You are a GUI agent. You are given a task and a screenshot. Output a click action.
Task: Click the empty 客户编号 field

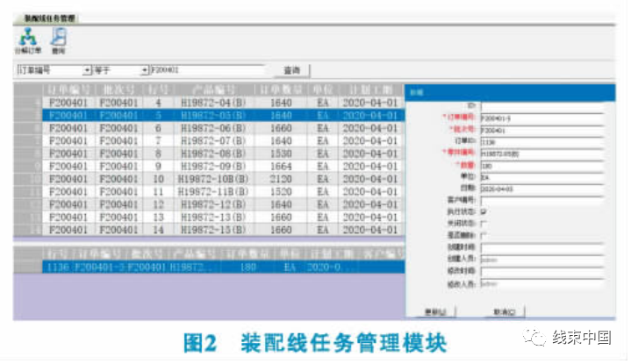point(542,201)
